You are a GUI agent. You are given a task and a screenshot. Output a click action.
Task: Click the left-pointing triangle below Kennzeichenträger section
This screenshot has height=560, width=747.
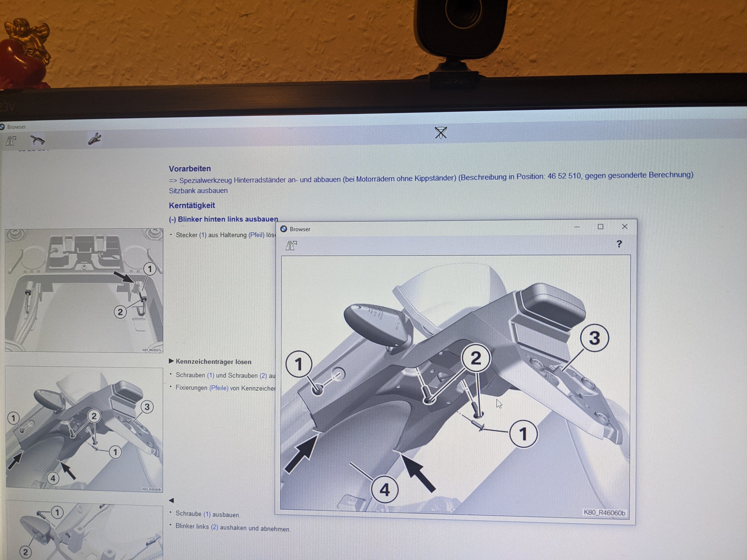[171, 500]
